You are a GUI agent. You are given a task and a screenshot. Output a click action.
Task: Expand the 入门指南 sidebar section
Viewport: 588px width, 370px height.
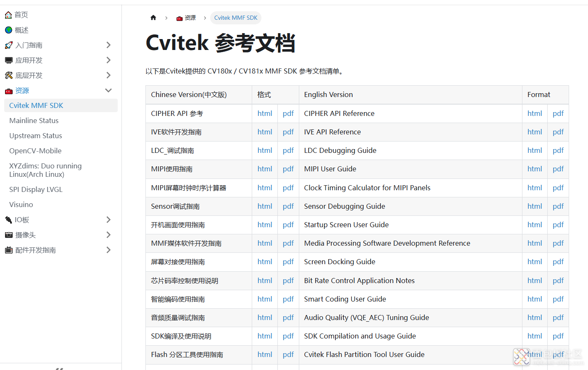tap(108, 45)
